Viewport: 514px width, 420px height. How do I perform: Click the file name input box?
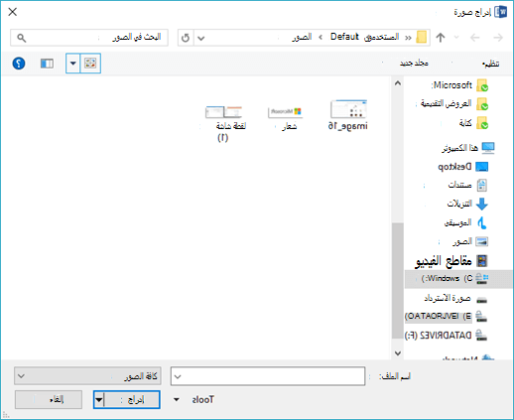268,376
